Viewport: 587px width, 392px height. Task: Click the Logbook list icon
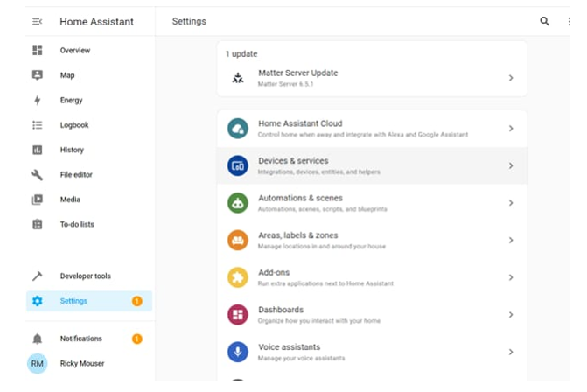pos(37,125)
